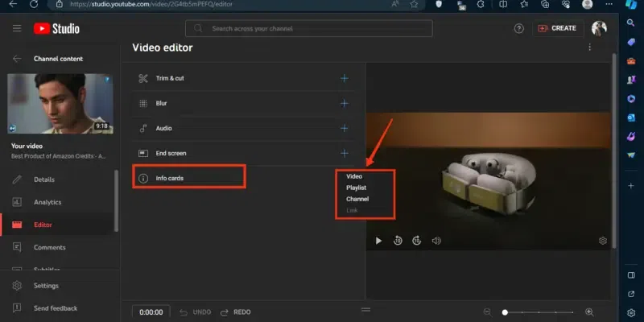Click the video title 'Best Product of Amazon'

(x=59, y=156)
